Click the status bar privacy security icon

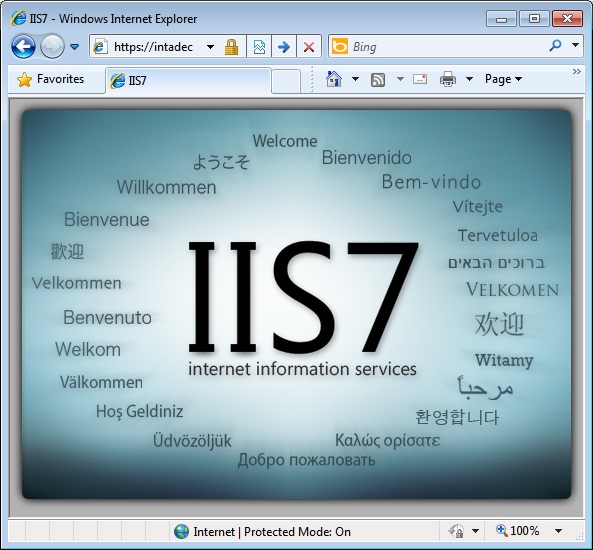[x=456, y=531]
